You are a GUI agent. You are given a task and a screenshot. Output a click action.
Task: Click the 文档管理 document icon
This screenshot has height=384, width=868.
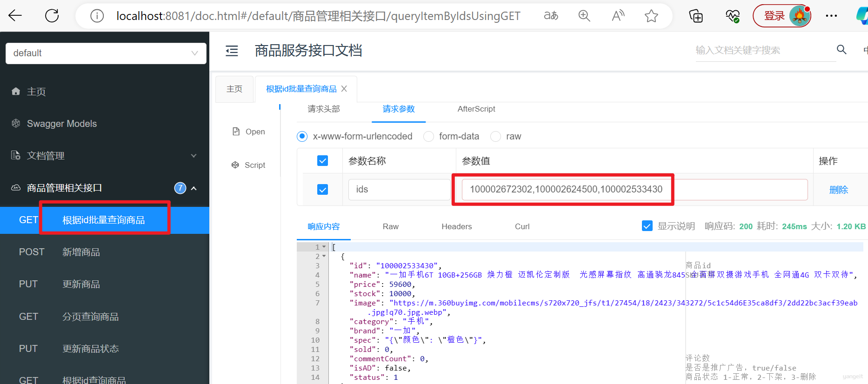click(16, 155)
